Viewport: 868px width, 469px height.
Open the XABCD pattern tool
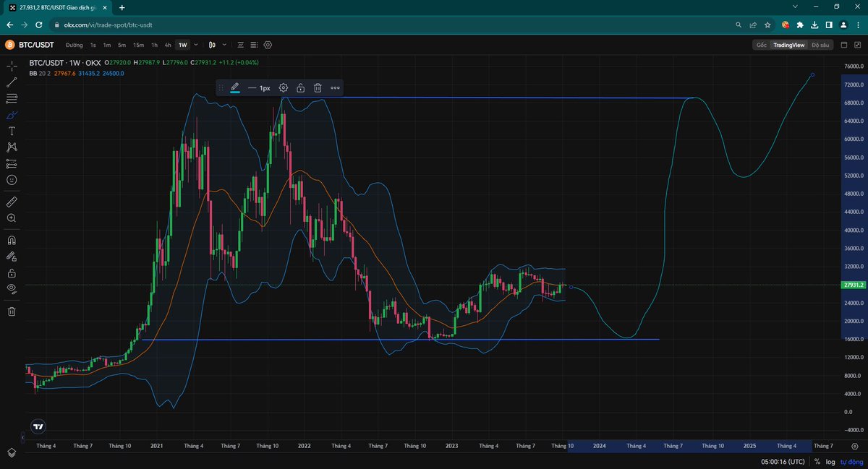(12, 147)
